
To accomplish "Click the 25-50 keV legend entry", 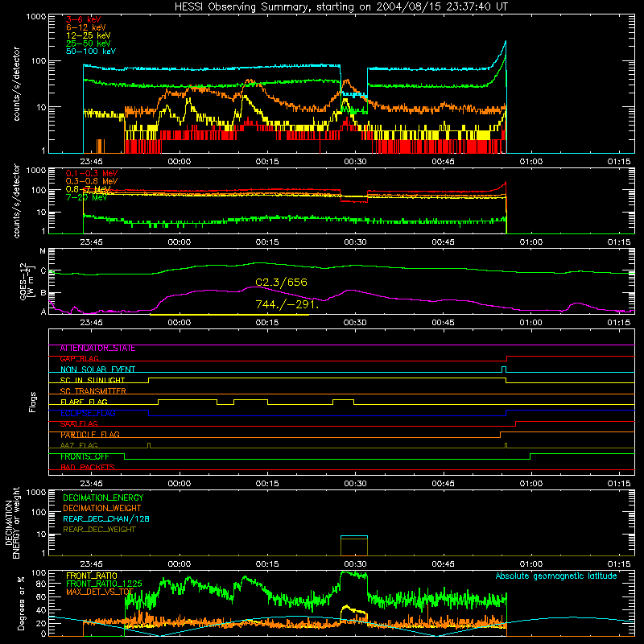I will pos(89,43).
